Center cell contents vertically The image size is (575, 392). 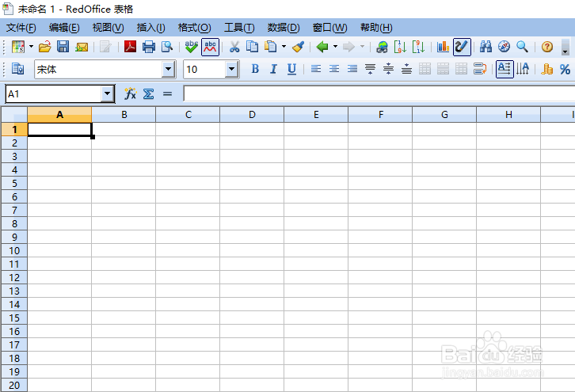pyautogui.click(x=388, y=69)
